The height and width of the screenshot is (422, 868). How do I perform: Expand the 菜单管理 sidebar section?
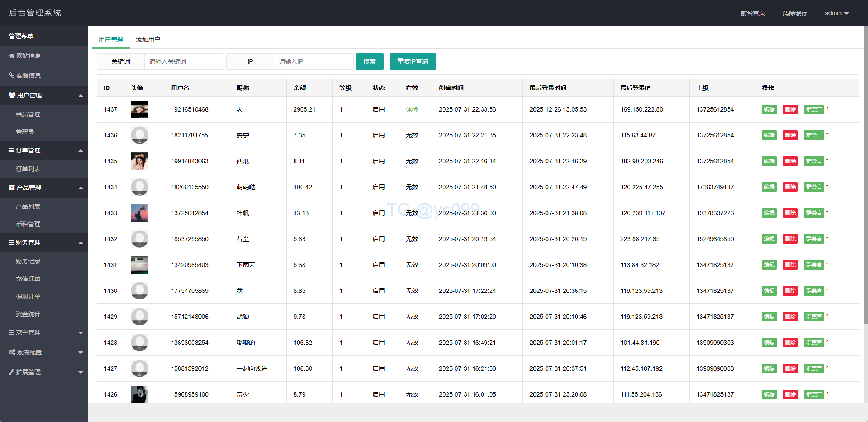pos(80,332)
